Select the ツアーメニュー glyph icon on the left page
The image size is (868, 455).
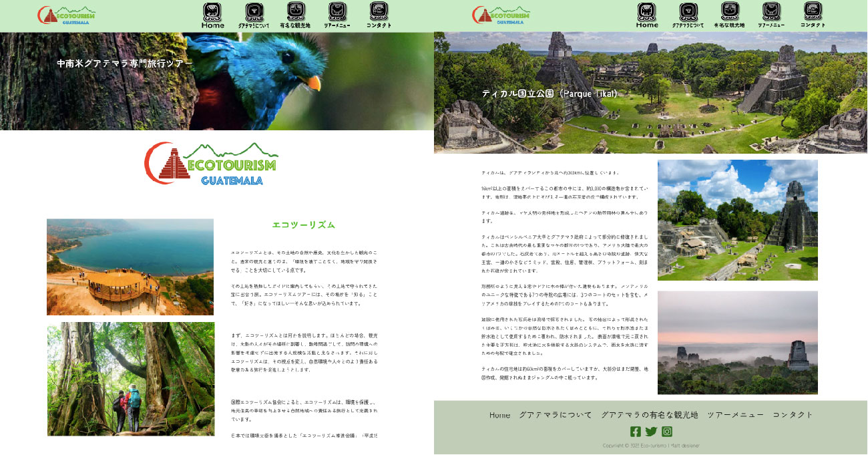point(337,11)
